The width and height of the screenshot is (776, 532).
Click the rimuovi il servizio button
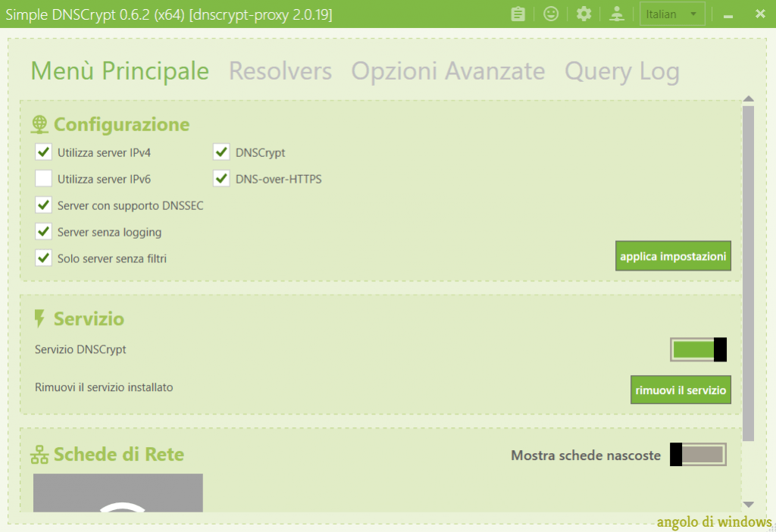pos(681,390)
